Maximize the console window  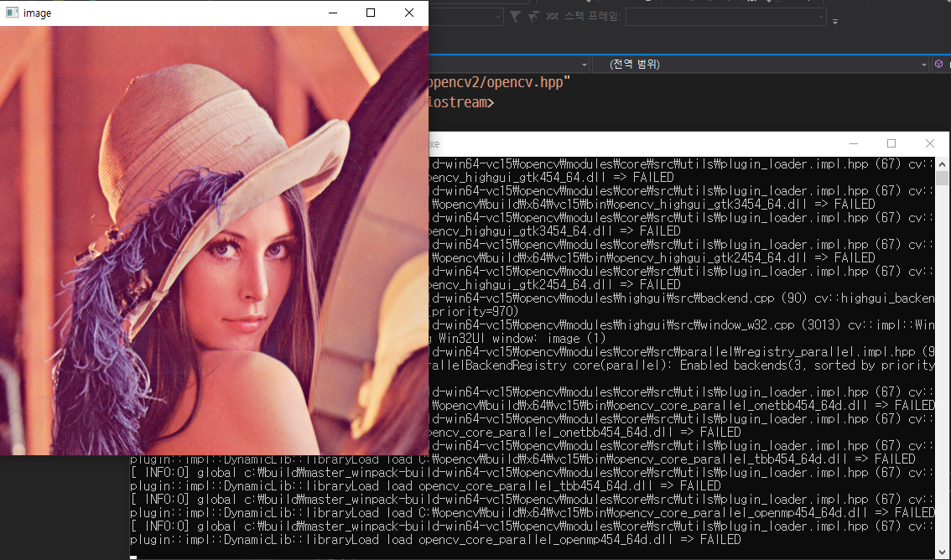click(x=891, y=143)
